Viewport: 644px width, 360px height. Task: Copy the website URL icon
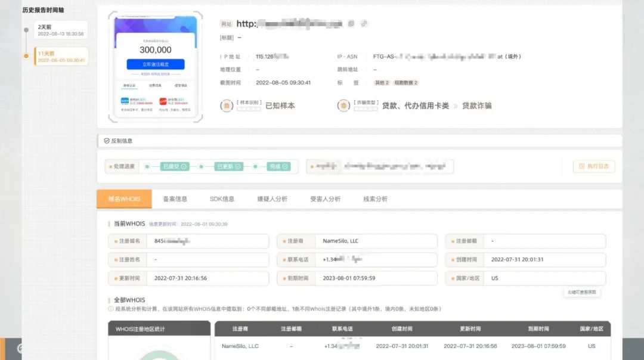[x=351, y=24]
